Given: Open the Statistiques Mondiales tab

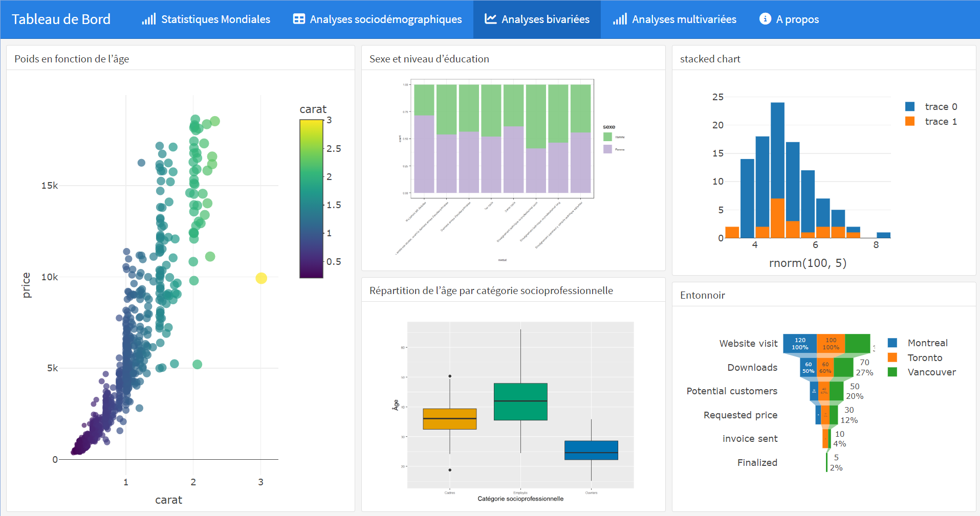Looking at the screenshot, I should coord(215,19).
